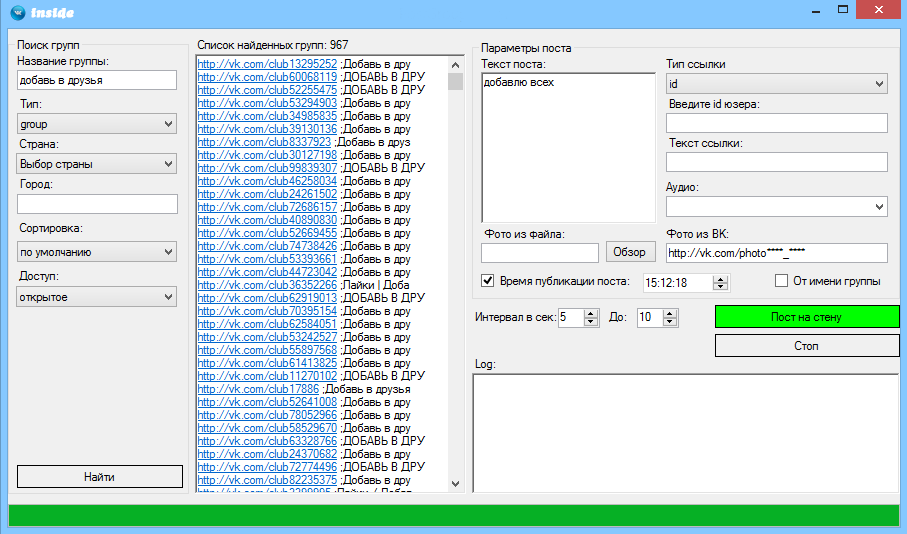The width and height of the screenshot is (907, 534).
Task: Click the 'Найти' search button
Action: tap(99, 477)
